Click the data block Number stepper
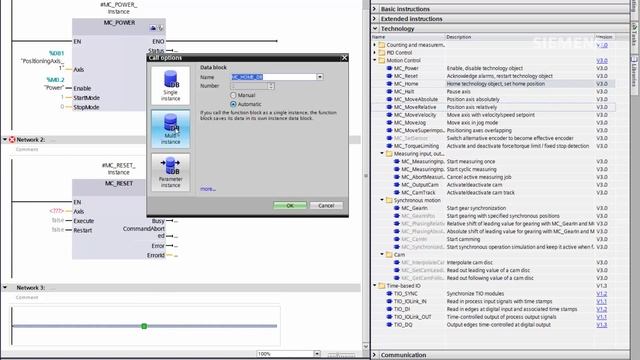 point(271,86)
